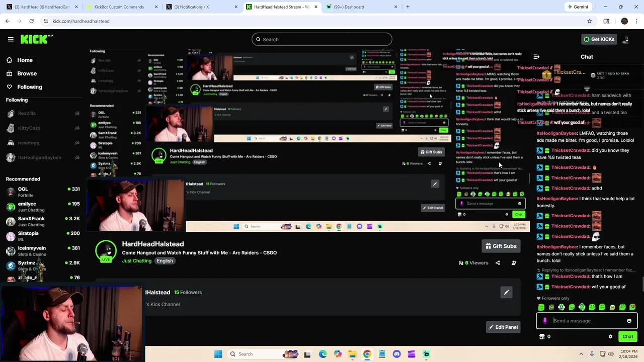The width and height of the screenshot is (644, 362).
Task: Open recommended channel SamXFrank
Action: tap(42, 221)
